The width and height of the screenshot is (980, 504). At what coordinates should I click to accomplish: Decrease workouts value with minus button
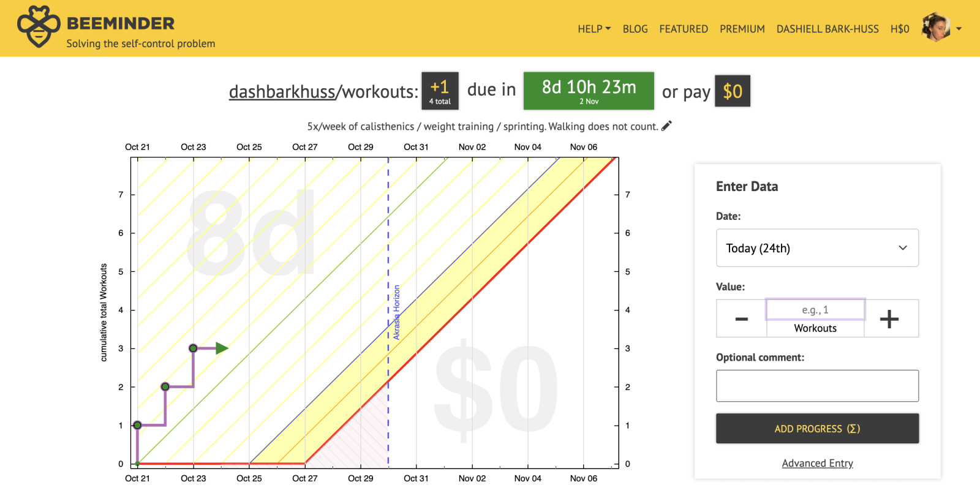coord(741,318)
